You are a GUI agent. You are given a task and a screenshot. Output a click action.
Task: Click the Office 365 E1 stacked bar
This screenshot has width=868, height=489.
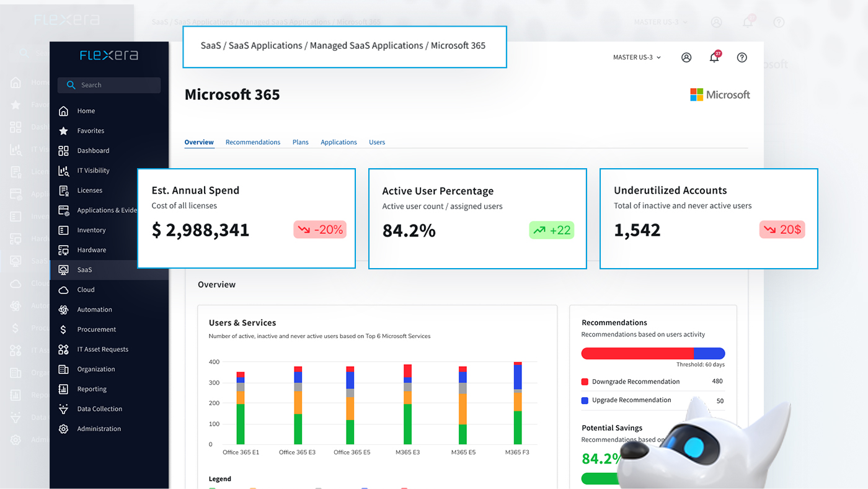(x=241, y=408)
